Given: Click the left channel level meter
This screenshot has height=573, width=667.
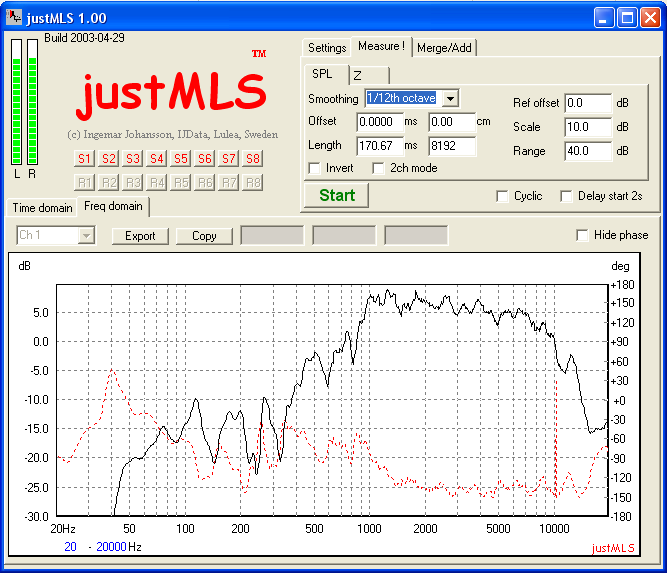Looking at the screenshot, I should pos(17,102).
